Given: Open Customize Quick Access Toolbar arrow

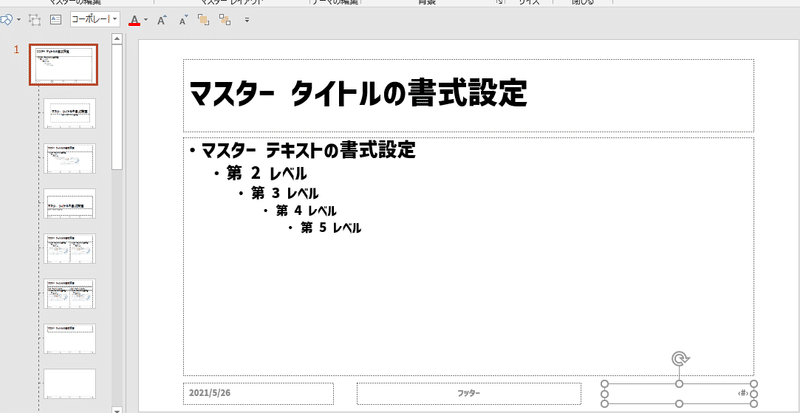Looking at the screenshot, I should pyautogui.click(x=247, y=20).
